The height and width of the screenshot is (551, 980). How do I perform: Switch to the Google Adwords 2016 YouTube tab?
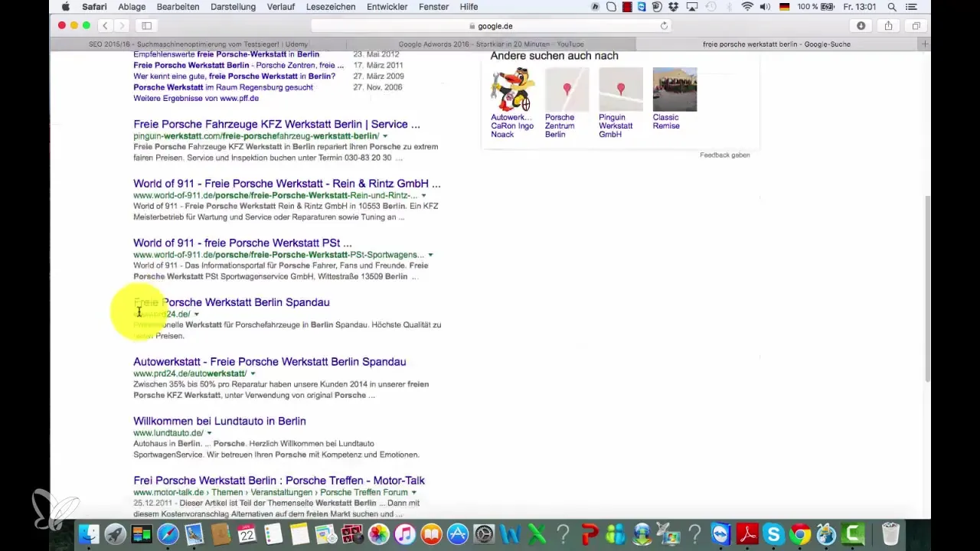point(489,44)
